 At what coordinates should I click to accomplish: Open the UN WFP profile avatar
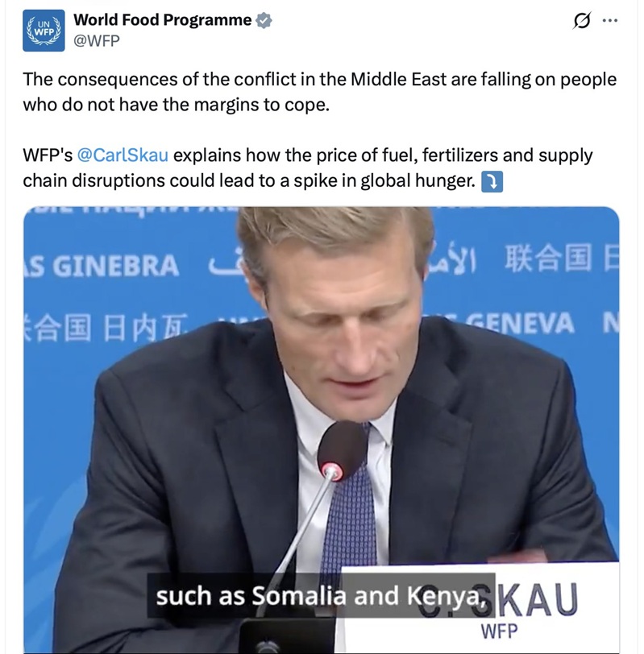[44, 31]
